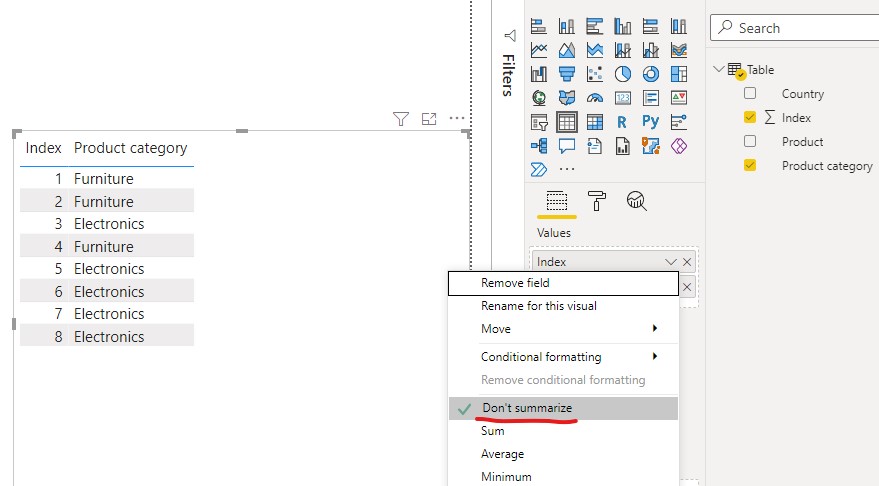Untick the Index field checkbox

point(750,117)
